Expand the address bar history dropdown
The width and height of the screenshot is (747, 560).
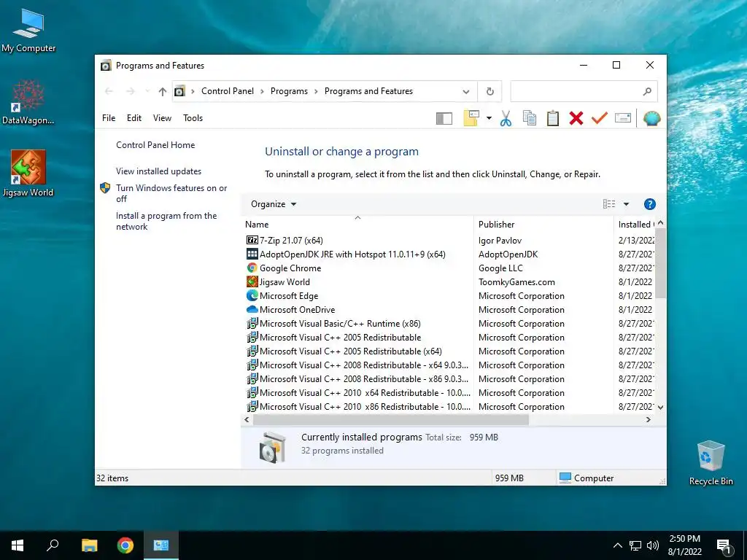click(466, 91)
